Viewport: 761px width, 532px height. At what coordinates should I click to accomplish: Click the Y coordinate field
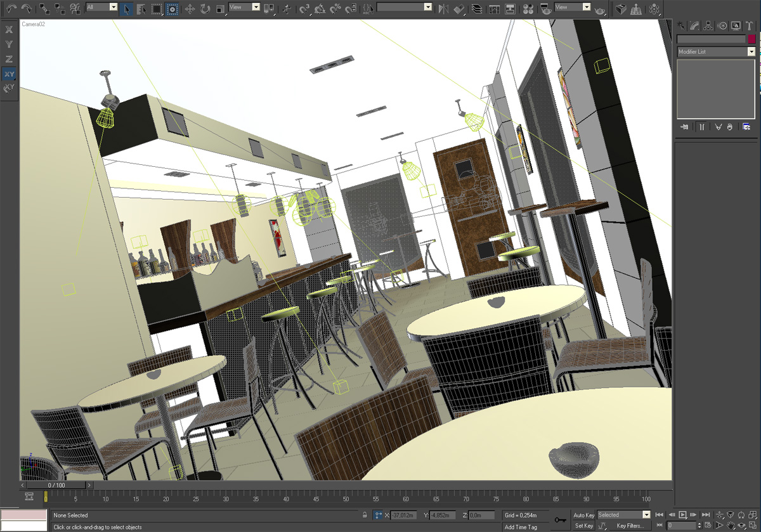pos(444,515)
